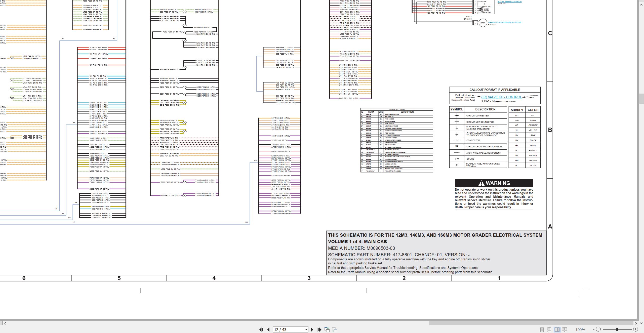Click the RED color name in table
This screenshot has height=333, width=644.
tap(533, 115)
